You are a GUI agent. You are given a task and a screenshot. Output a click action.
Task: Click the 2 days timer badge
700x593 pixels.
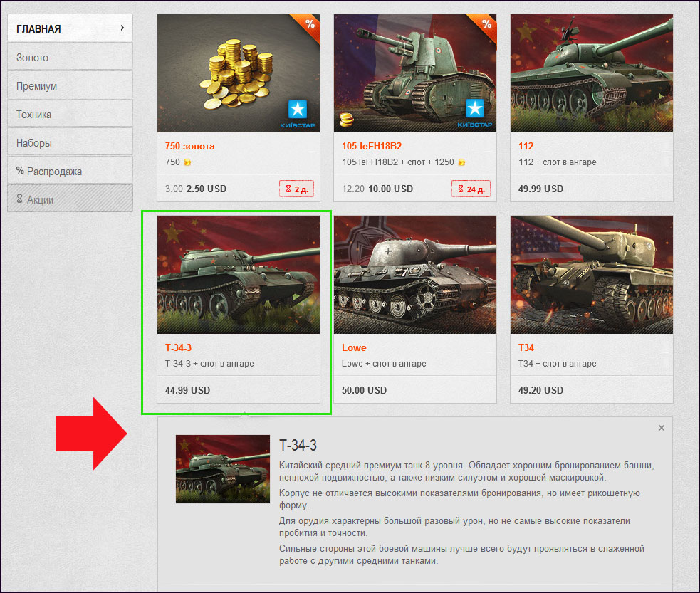[x=296, y=189]
